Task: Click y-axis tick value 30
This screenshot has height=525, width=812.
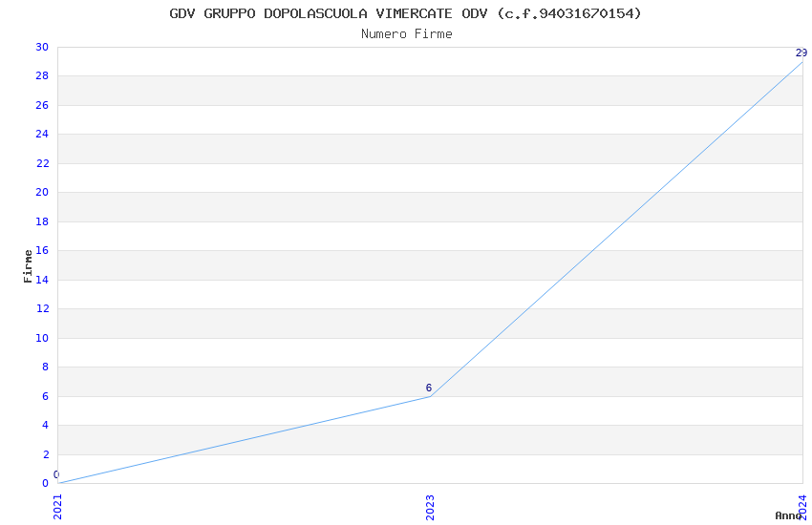Action: 42,47
